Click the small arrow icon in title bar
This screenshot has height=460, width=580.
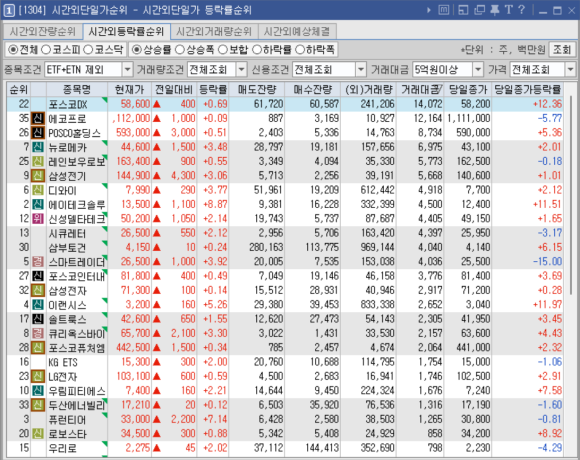(428, 10)
